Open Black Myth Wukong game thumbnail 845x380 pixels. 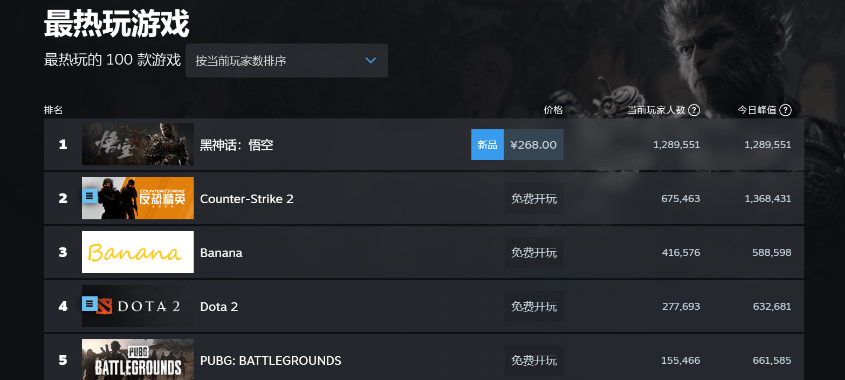pos(138,144)
